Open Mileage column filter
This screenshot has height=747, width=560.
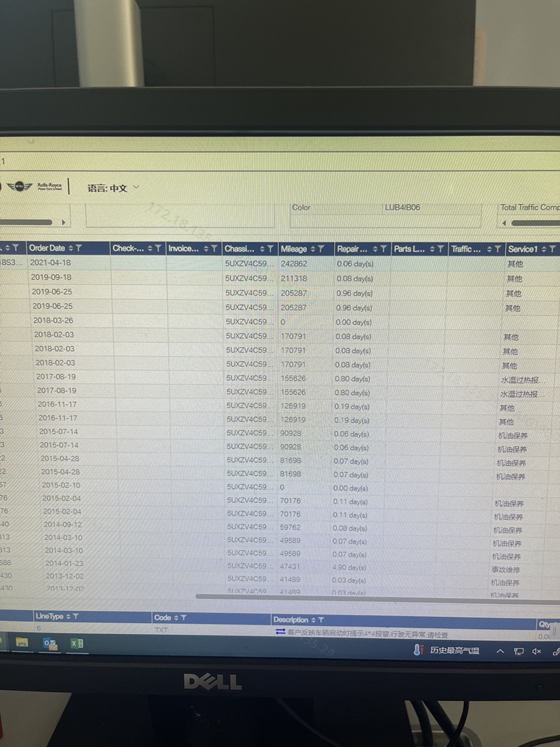pyautogui.click(x=321, y=249)
